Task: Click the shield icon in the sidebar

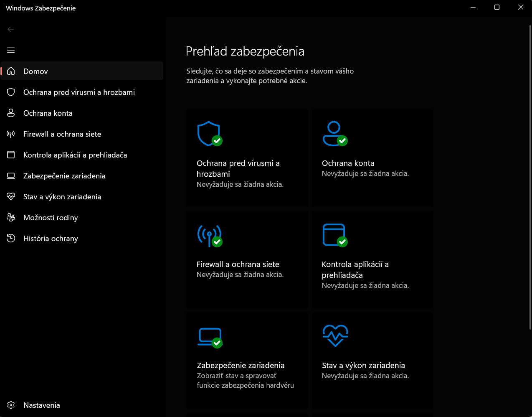Action: pos(11,92)
